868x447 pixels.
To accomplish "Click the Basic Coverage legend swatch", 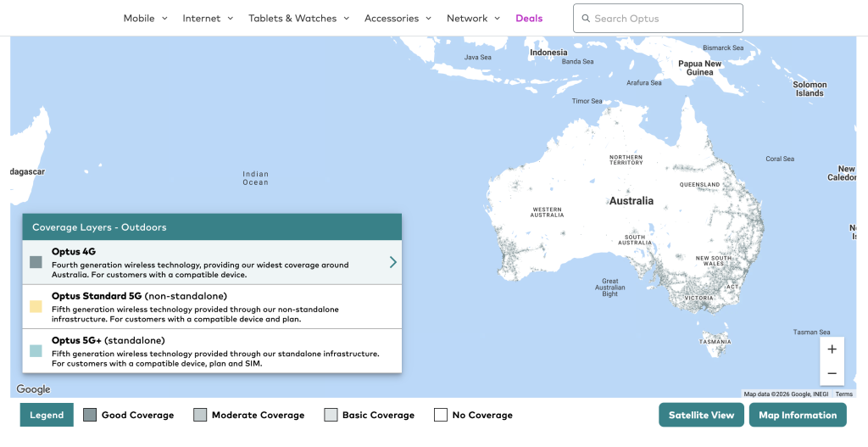I will pos(331,415).
